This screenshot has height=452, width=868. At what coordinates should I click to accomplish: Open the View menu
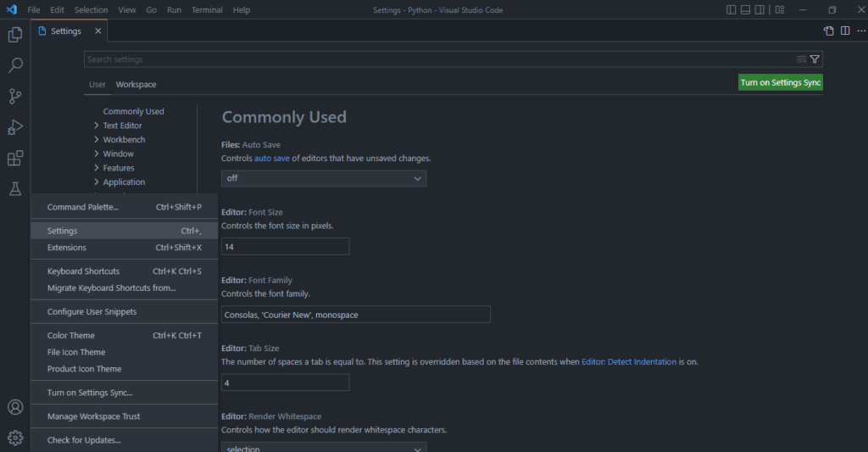point(127,10)
